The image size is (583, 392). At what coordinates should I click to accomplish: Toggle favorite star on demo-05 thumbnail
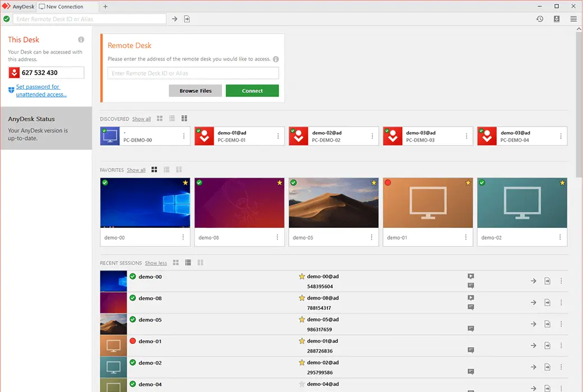pyautogui.click(x=373, y=183)
